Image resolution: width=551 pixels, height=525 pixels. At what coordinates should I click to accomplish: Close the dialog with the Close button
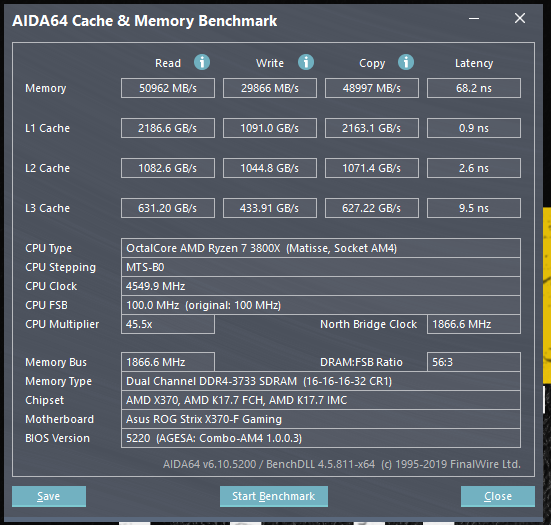click(498, 496)
